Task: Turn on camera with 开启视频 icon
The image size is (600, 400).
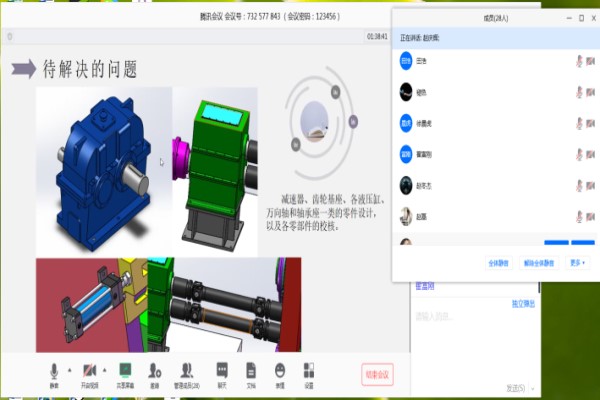Action: 90,370
